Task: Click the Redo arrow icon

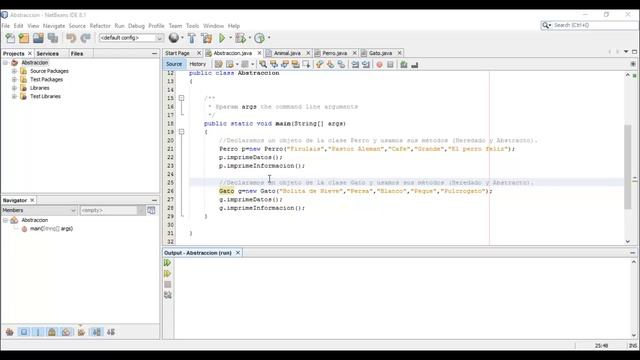Action: 85,38
